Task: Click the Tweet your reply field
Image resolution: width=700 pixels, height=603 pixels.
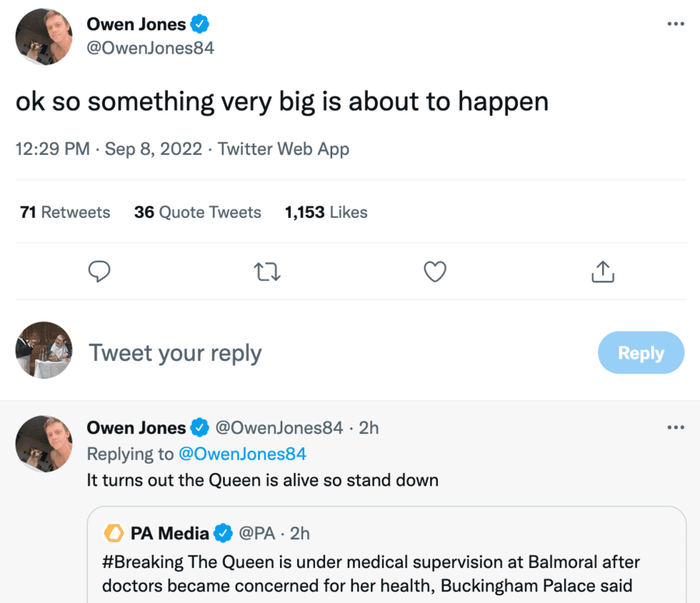Action: [311, 353]
